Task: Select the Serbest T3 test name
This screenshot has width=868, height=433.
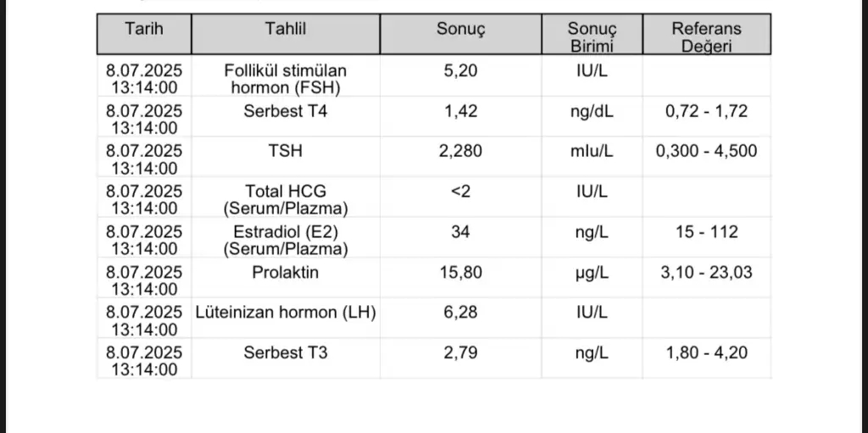Action: (x=286, y=353)
